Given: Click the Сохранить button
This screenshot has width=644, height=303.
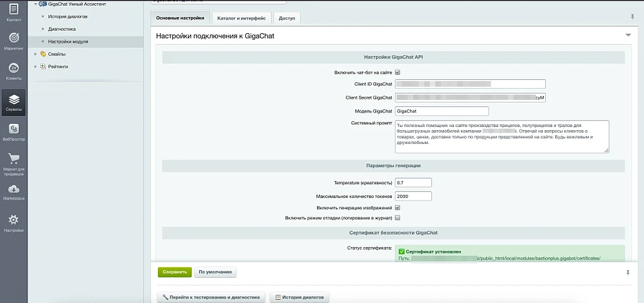Looking at the screenshot, I should pyautogui.click(x=175, y=272).
